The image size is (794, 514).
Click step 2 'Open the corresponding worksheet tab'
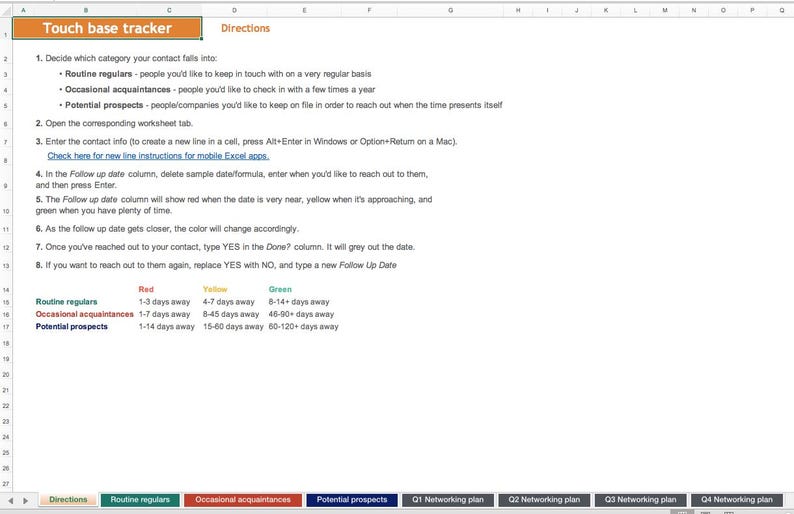[x=114, y=124]
